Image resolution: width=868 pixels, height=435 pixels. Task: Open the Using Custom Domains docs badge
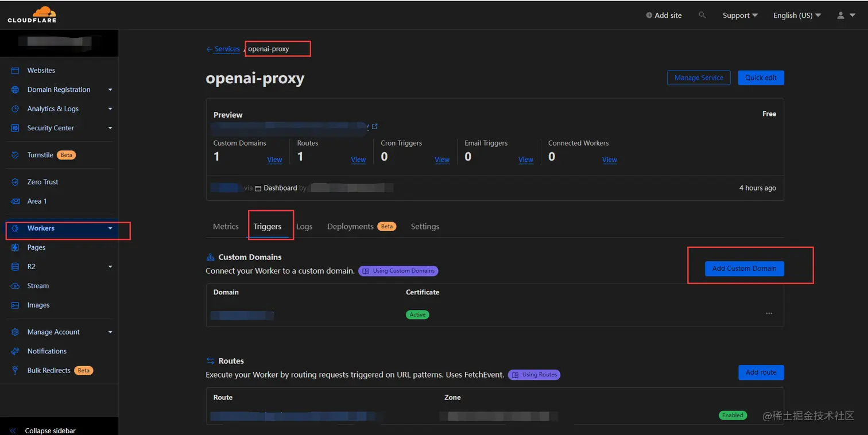(398, 271)
